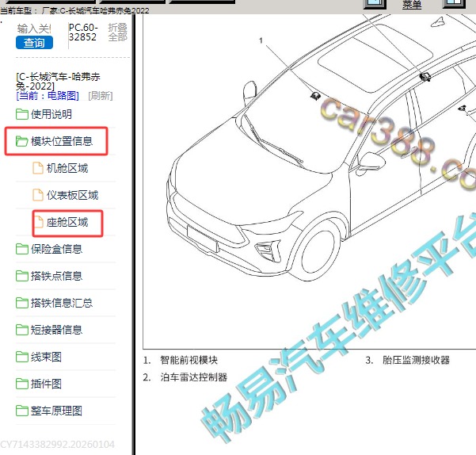Click the 查询 search button
This screenshot has height=455, width=476.
point(34,43)
